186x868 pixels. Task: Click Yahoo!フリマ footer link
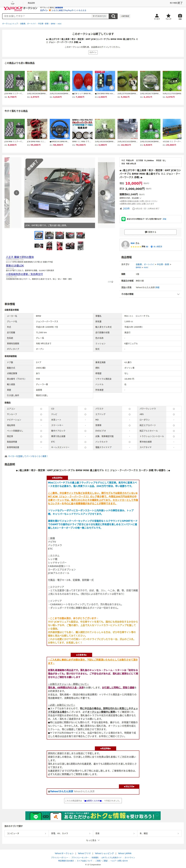click(x=84, y=854)
